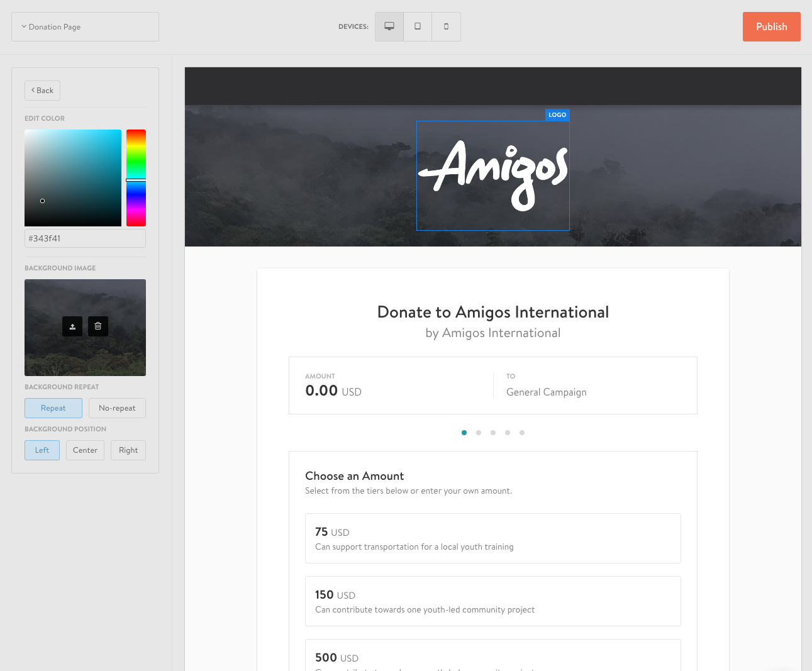The image size is (812, 671).
Task: Click the 0.00 USD amount value
Action: [x=333, y=391]
